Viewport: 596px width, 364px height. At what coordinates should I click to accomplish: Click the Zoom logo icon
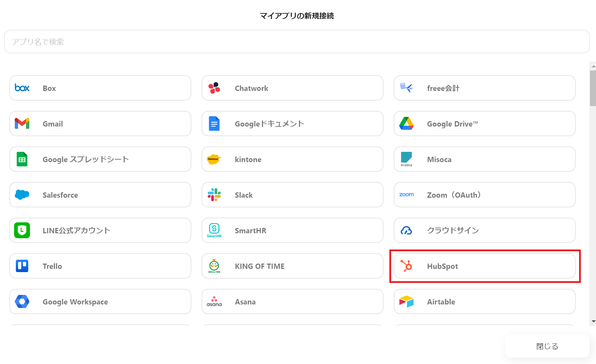pos(406,195)
